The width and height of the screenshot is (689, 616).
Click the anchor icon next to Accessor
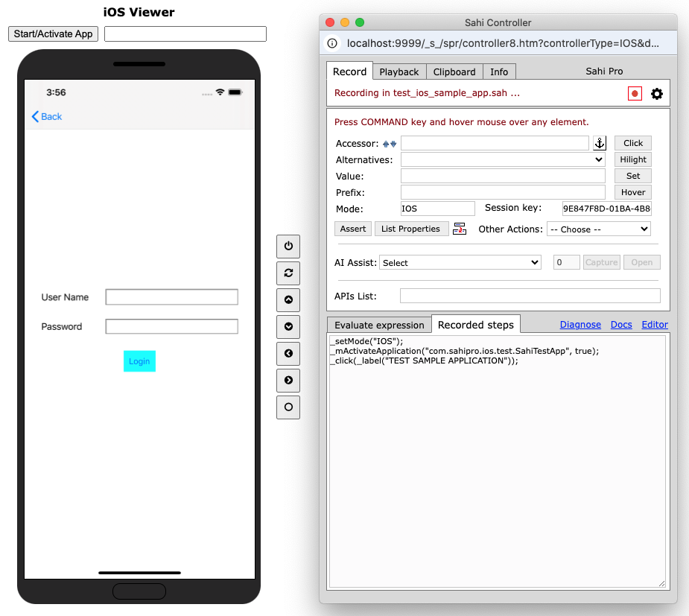(x=600, y=143)
